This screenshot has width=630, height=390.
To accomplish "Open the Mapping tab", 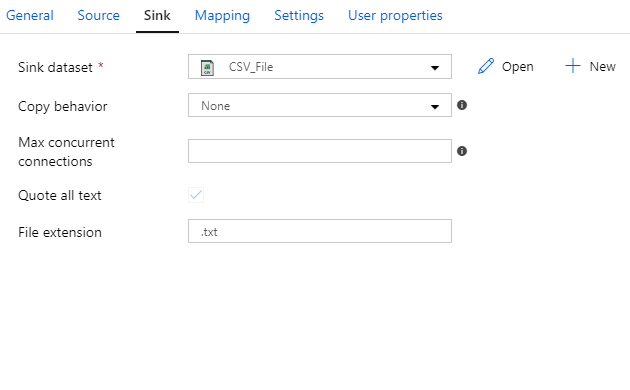I will click(222, 16).
